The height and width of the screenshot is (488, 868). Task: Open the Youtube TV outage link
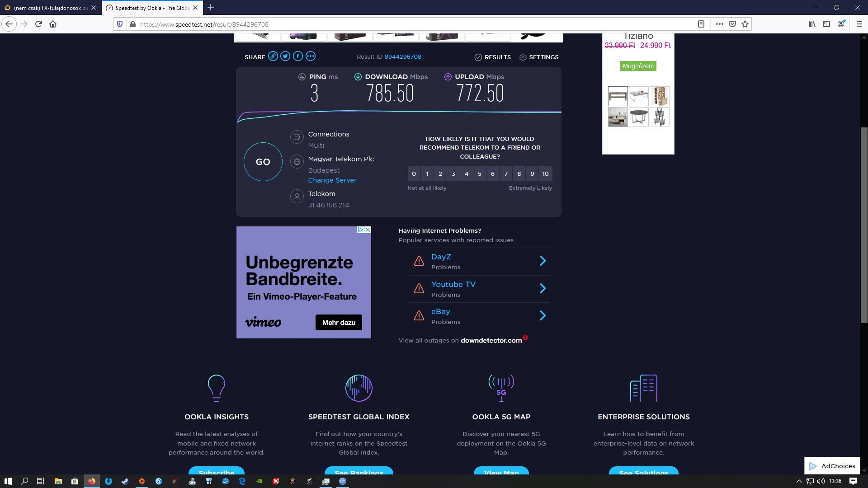(x=453, y=285)
